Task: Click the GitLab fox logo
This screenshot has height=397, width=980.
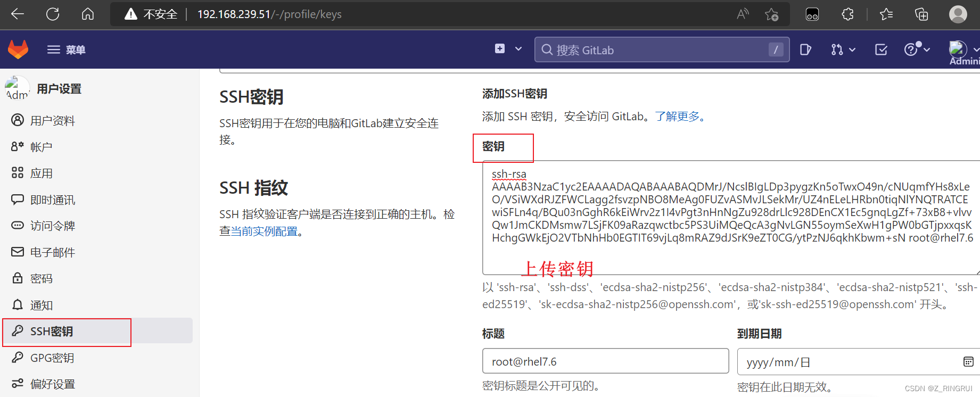Action: 18,49
